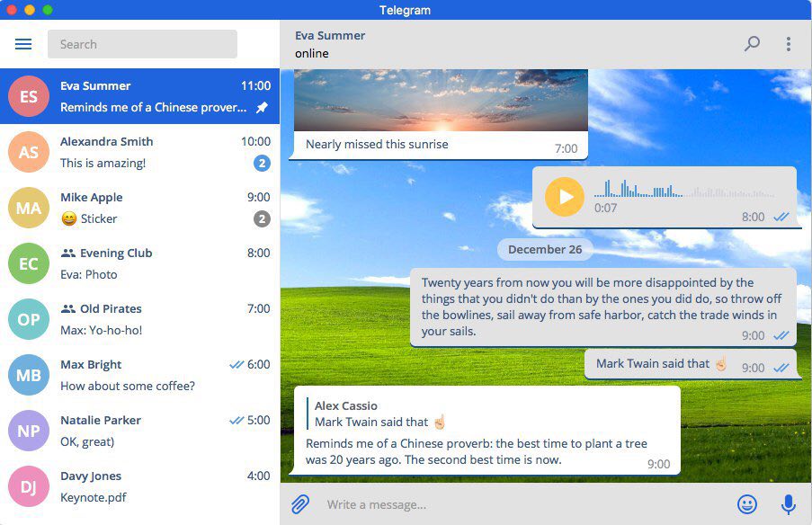This screenshot has width=812, height=525.
Task: Open the Davy Jones chat
Action: [x=139, y=486]
